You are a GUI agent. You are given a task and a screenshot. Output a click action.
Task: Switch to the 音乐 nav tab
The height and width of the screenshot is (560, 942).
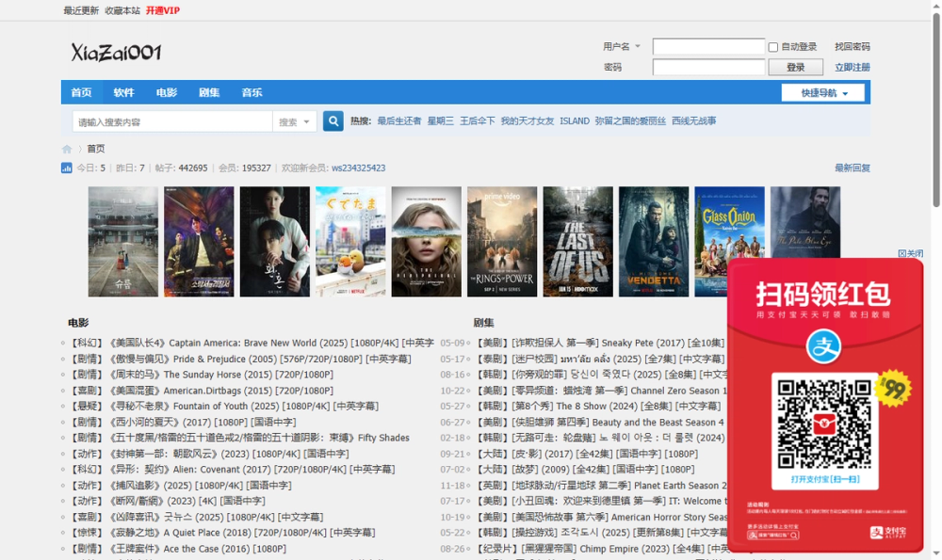pos(252,92)
